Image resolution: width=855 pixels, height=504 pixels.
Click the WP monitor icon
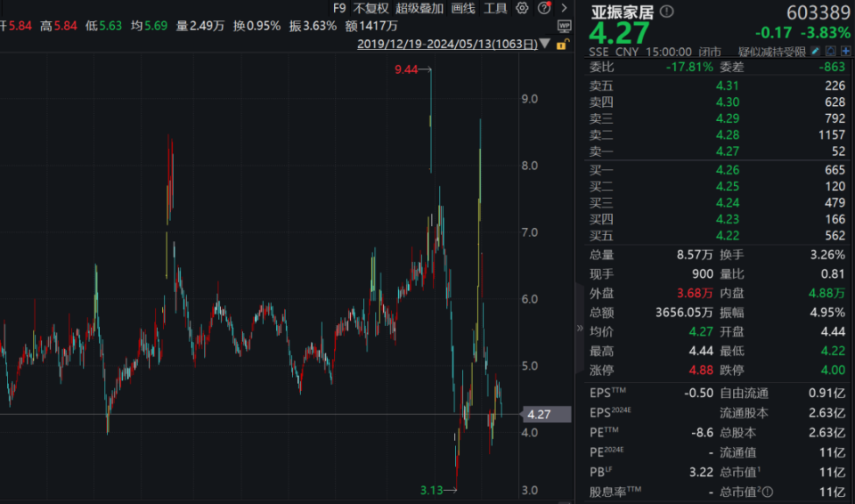[x=565, y=26]
